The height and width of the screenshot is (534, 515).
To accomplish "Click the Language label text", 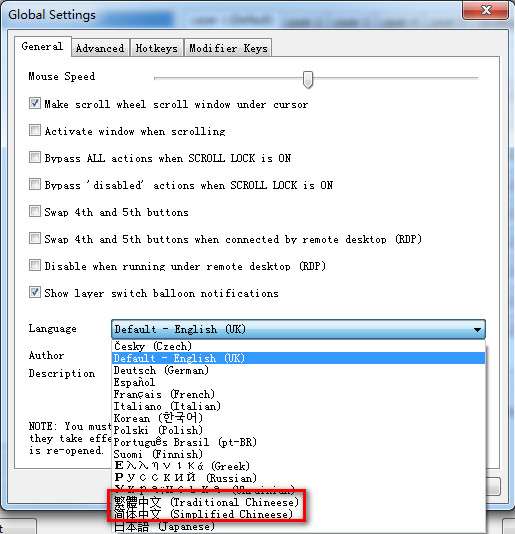I will pos(52,329).
